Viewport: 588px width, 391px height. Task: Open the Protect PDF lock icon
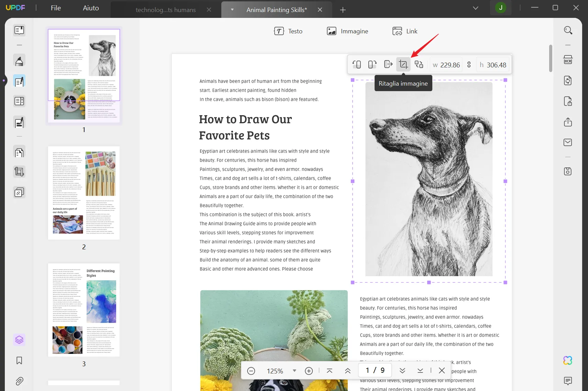coord(568,101)
